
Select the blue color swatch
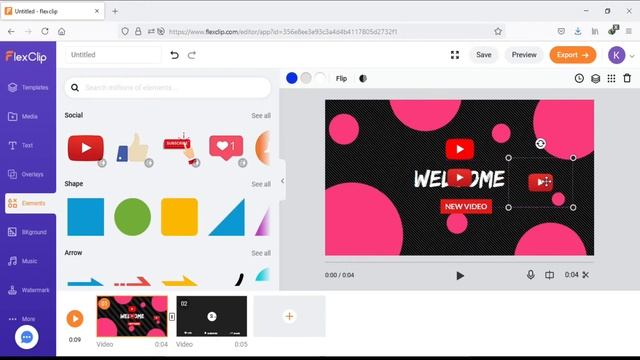tap(292, 78)
